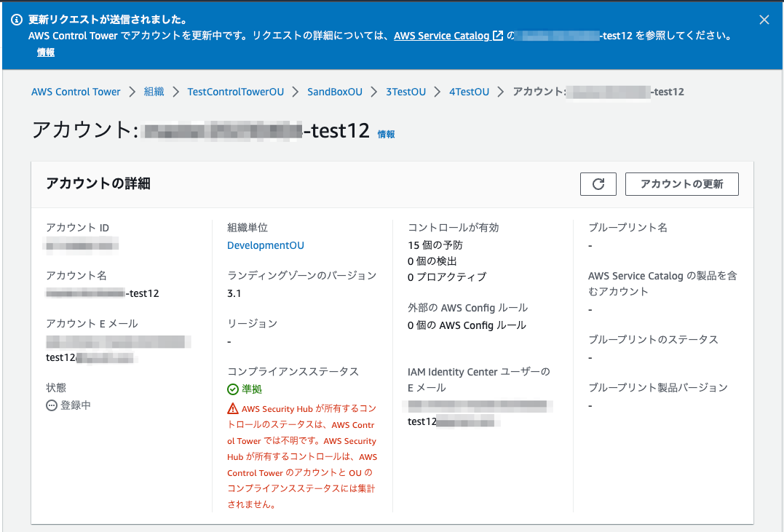Click the ブループリント製品バージョン label
784x532 pixels.
click(x=658, y=387)
